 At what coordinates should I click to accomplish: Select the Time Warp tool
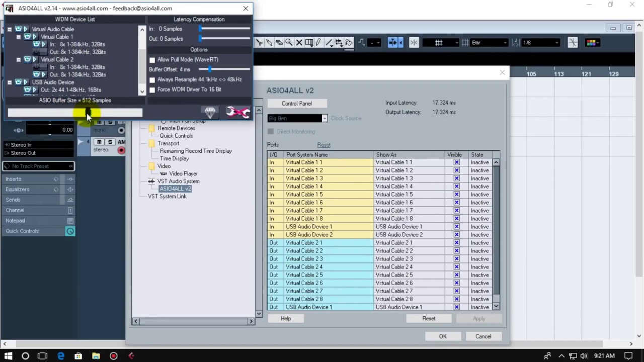tap(309, 43)
